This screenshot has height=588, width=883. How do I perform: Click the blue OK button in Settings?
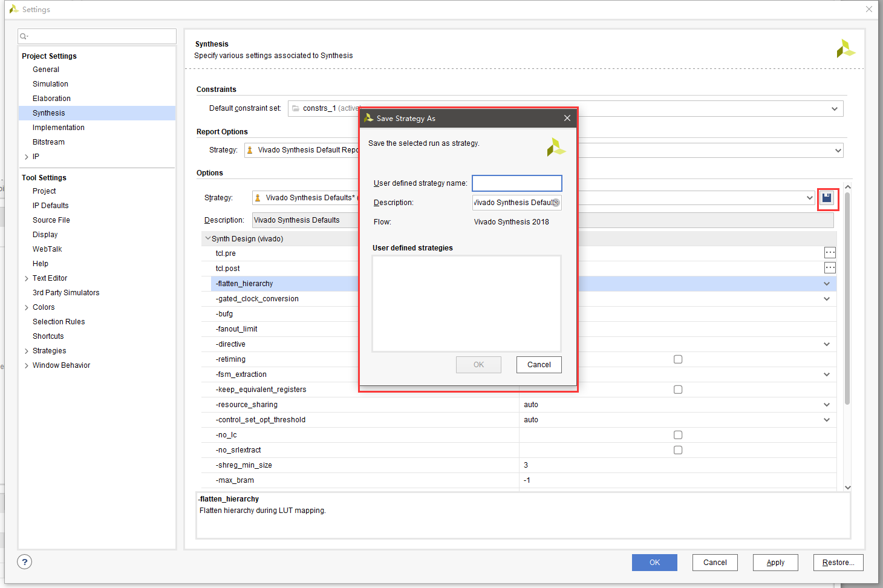tap(654, 563)
